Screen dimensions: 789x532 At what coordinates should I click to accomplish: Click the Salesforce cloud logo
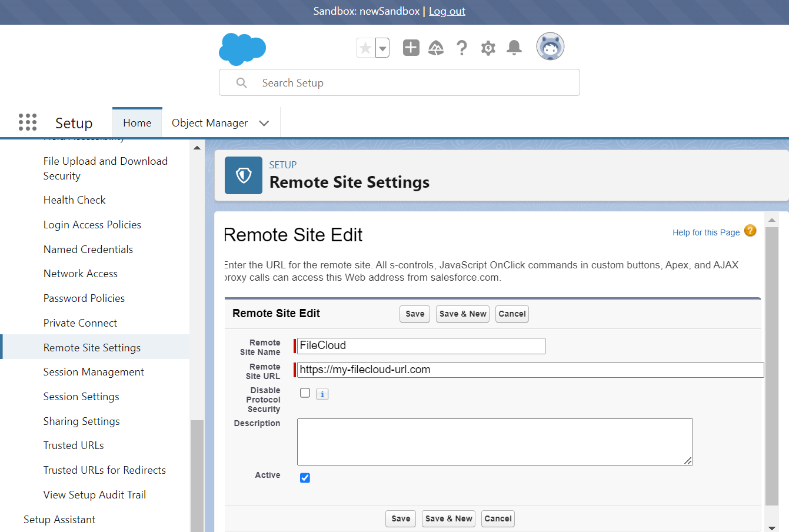[x=242, y=49]
